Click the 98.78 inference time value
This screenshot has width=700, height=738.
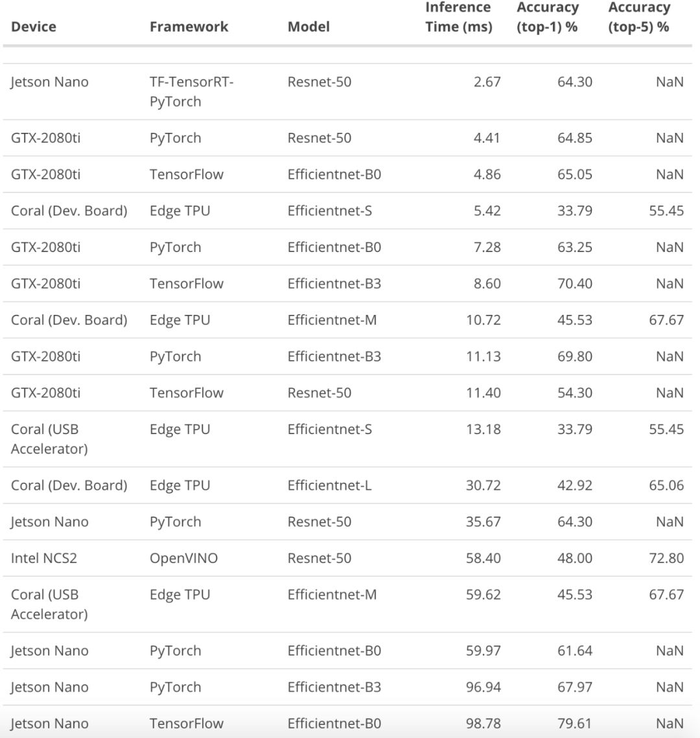click(483, 723)
